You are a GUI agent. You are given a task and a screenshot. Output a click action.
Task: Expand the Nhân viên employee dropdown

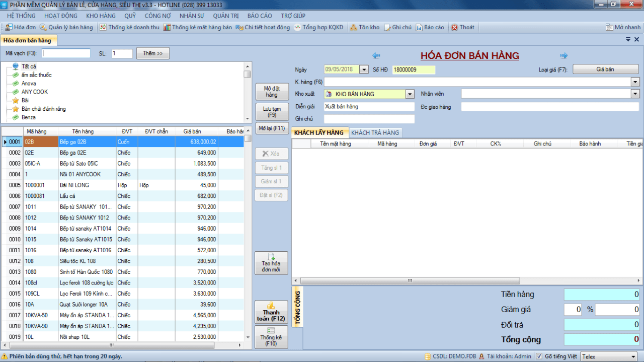pyautogui.click(x=635, y=94)
